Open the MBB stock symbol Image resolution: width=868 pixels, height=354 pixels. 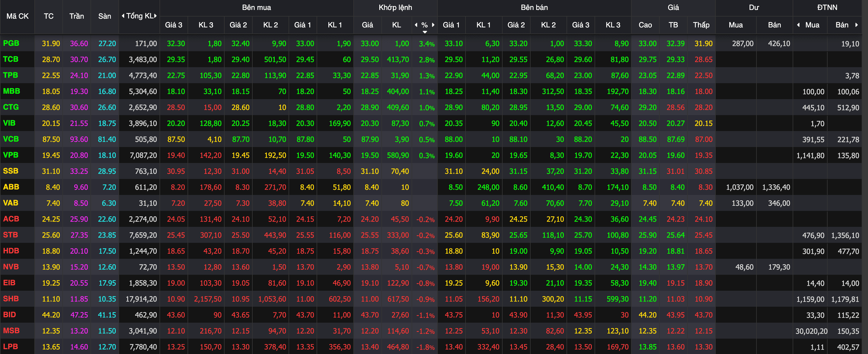tap(11, 91)
